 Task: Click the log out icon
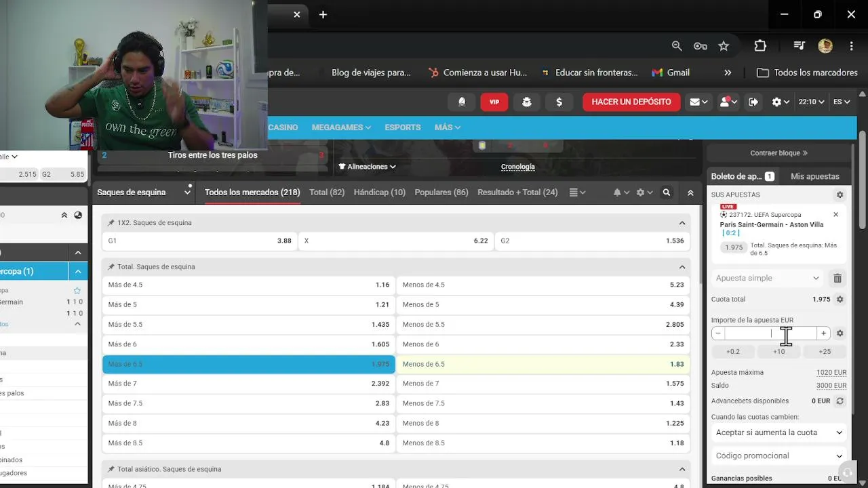pyautogui.click(x=753, y=102)
